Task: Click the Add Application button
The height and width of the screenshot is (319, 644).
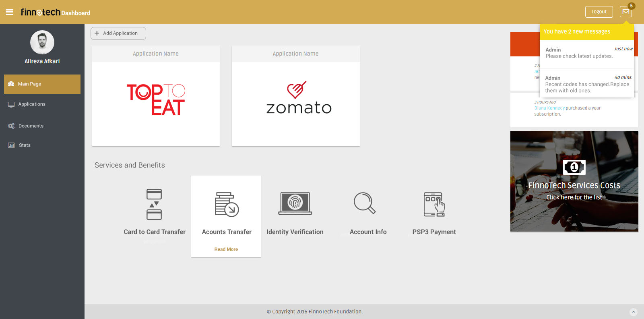Action: click(118, 33)
